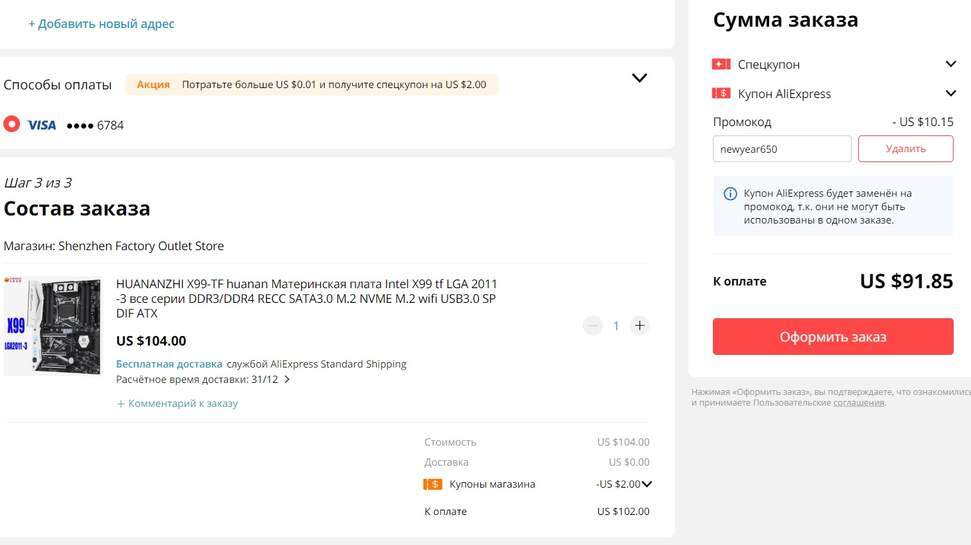Viewport: 971px width, 545px height.
Task: Click the Visa card logo icon
Action: (x=41, y=125)
